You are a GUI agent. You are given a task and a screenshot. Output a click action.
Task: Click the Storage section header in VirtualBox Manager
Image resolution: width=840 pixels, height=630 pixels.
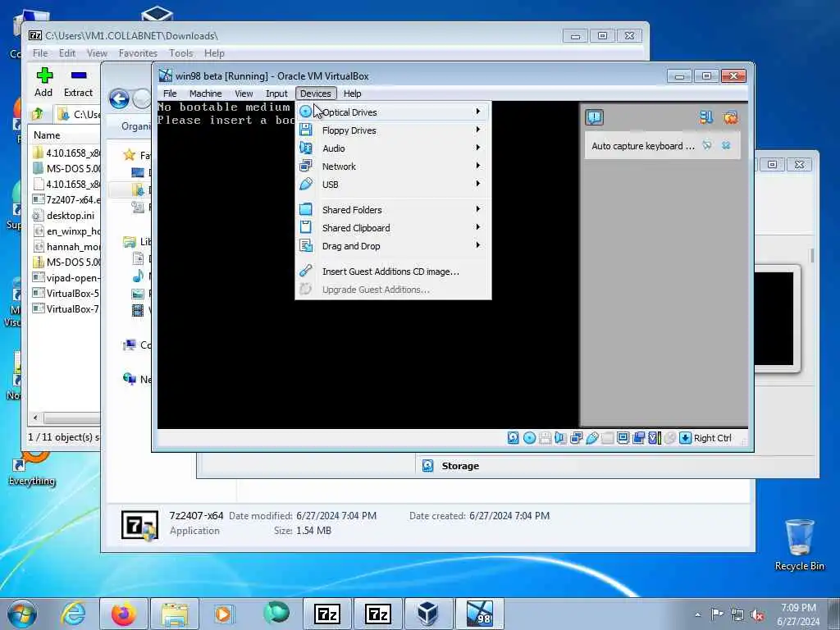pos(460,466)
